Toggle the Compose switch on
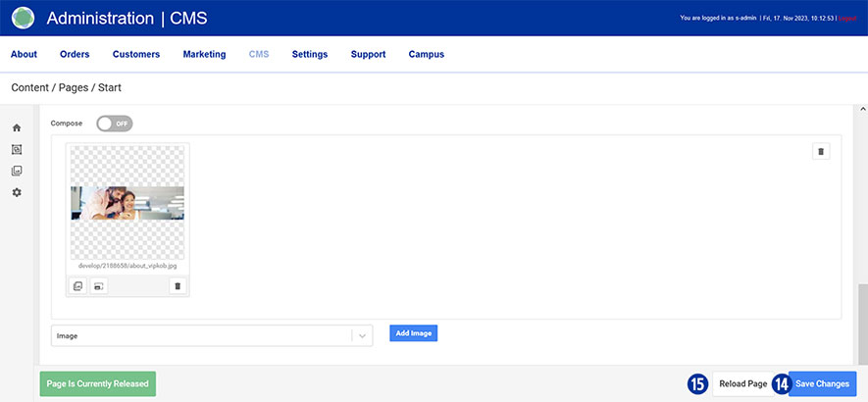This screenshot has width=868, height=402. (114, 124)
